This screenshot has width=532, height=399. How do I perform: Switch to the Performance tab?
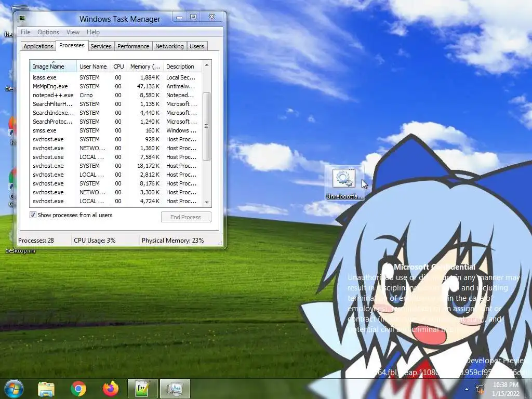click(134, 46)
